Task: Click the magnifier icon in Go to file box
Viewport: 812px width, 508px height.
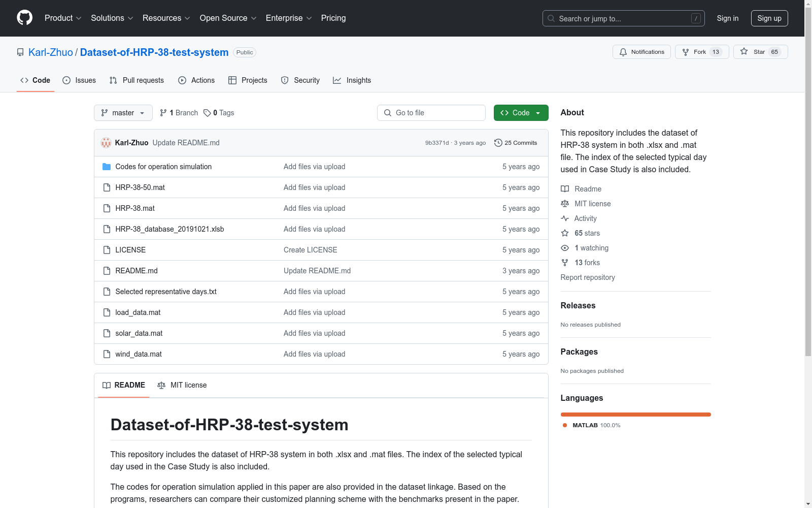Action: click(388, 113)
